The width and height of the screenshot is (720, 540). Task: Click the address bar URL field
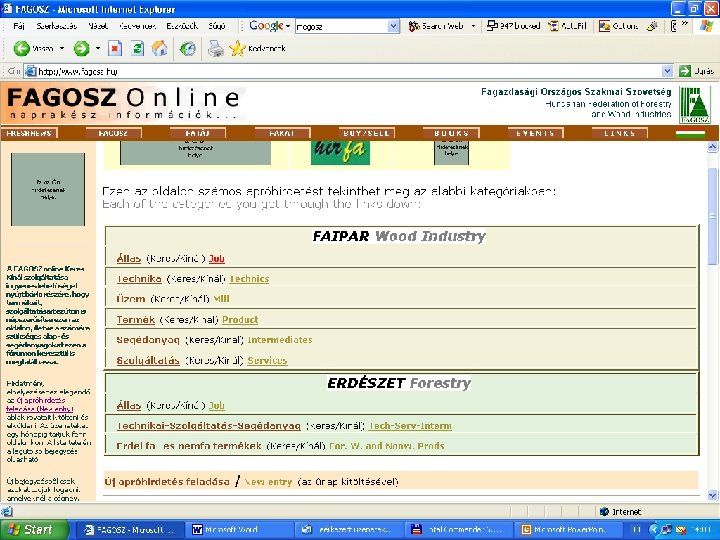(x=343, y=71)
